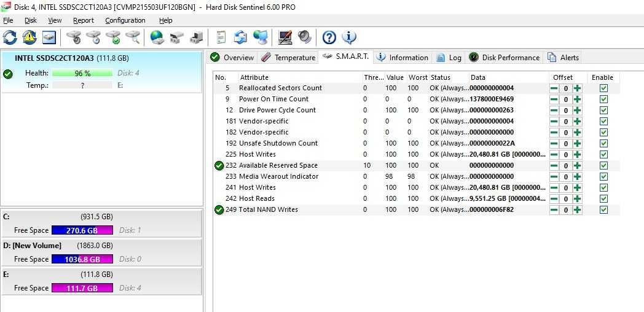644x312 pixels.
Task: Click green check icon on Available Reserved Space row
Action: [219, 165]
